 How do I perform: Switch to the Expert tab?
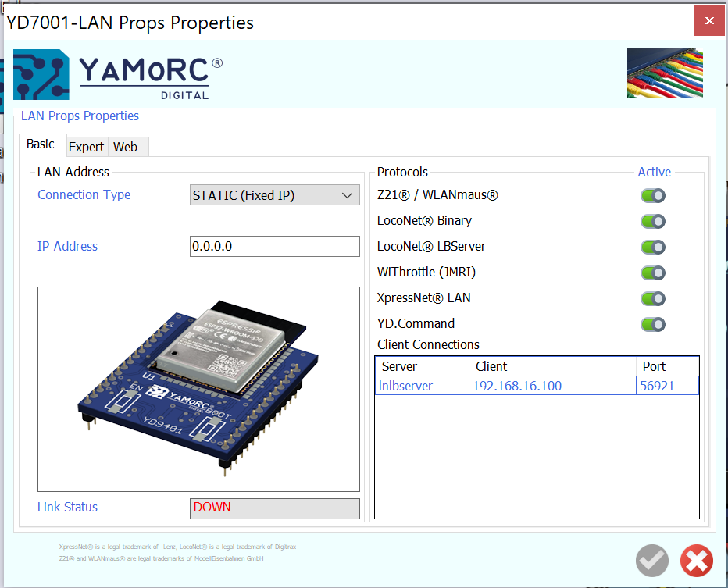tap(86, 147)
